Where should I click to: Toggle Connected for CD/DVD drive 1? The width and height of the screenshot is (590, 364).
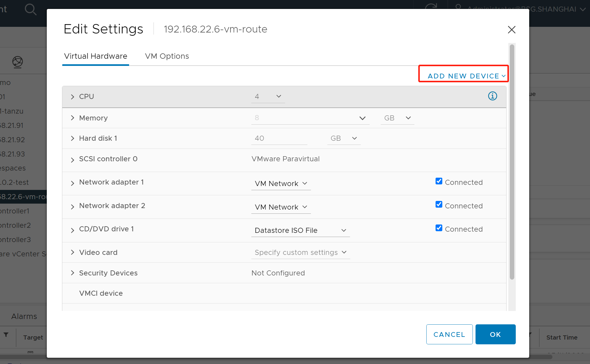tap(439, 228)
